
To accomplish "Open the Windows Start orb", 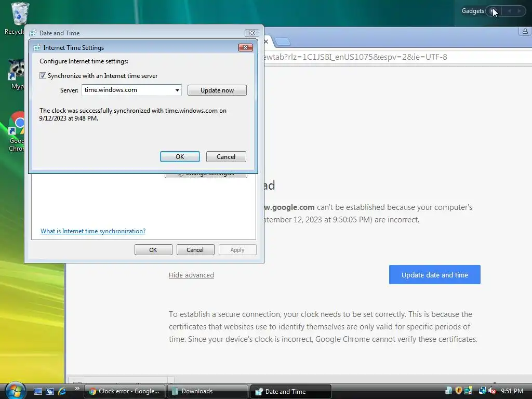I will point(15,390).
